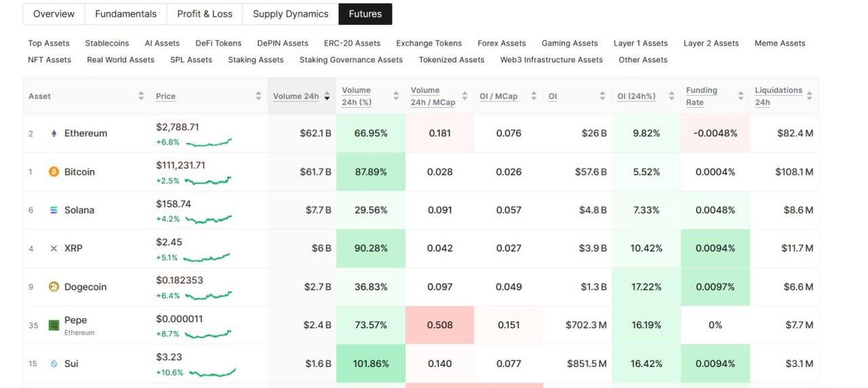Open the Dogecoin asset name

(85, 287)
